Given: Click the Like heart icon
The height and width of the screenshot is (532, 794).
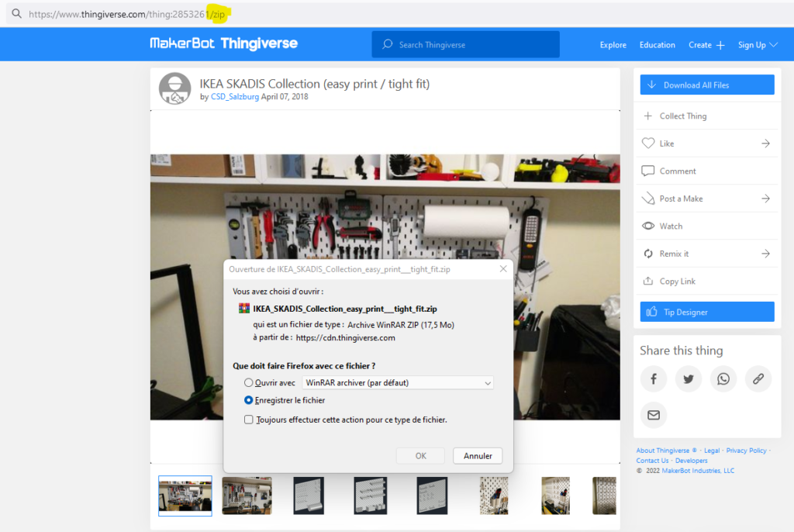Looking at the screenshot, I should [648, 143].
